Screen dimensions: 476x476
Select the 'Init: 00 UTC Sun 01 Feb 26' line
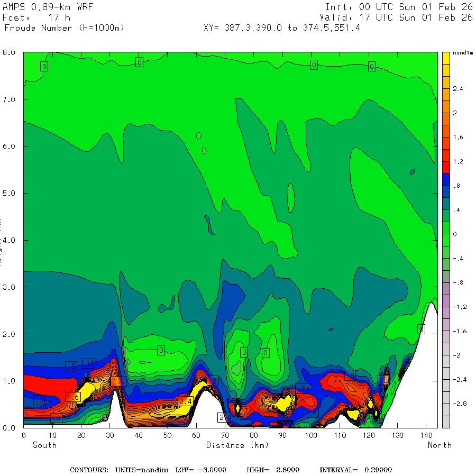399,7
